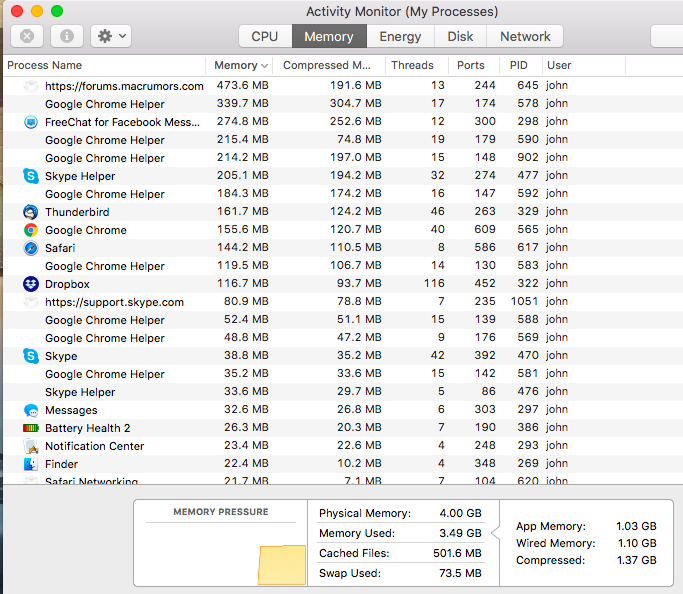Viewport: 683px width, 594px height.
Task: Click the search field in the toolbar
Action: [667, 36]
